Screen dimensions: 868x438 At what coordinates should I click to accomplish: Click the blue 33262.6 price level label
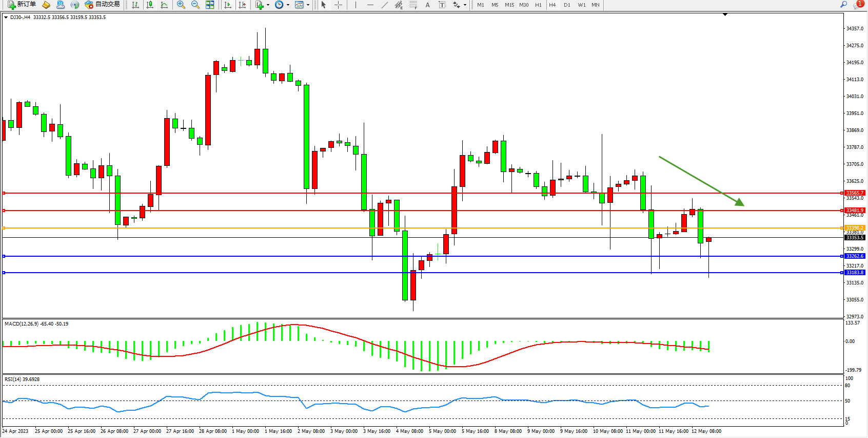[855, 256]
